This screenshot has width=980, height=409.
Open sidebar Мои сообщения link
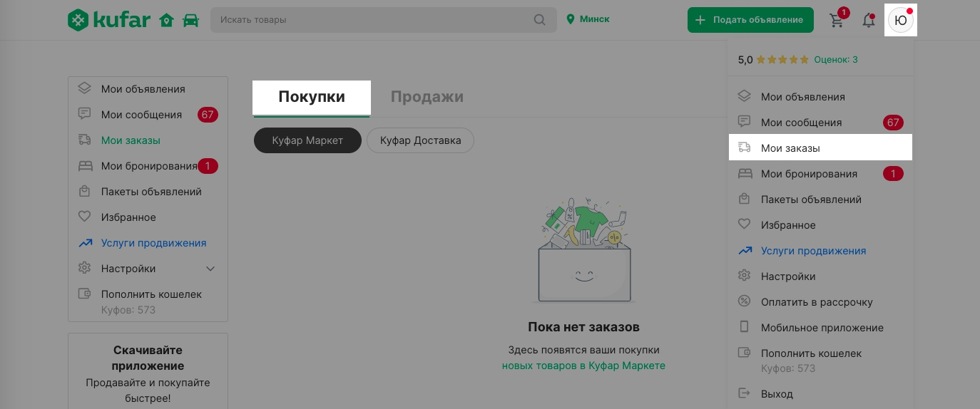click(x=141, y=115)
